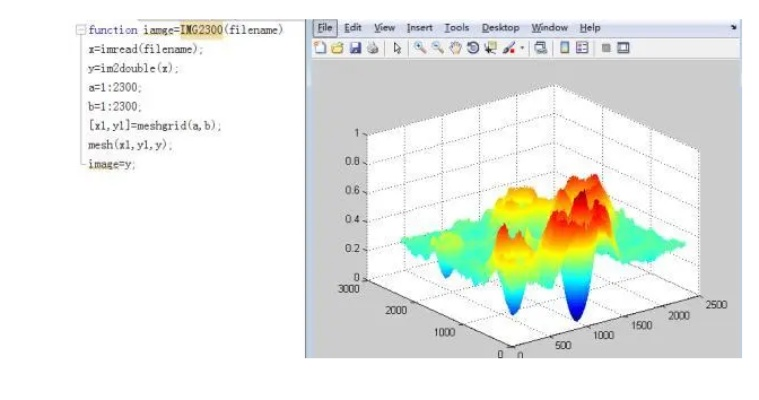The height and width of the screenshot is (400, 759).
Task: Activate the Zoom In magnifier tool
Action: click(x=420, y=48)
